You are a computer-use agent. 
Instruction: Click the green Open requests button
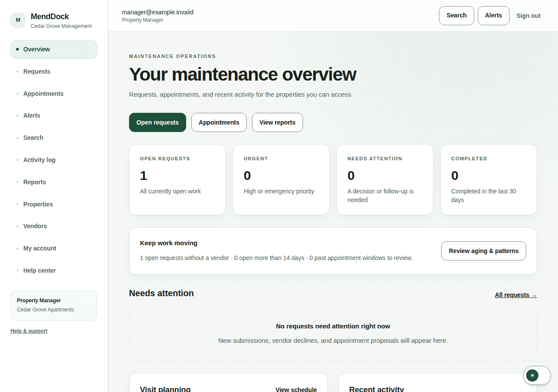(157, 122)
